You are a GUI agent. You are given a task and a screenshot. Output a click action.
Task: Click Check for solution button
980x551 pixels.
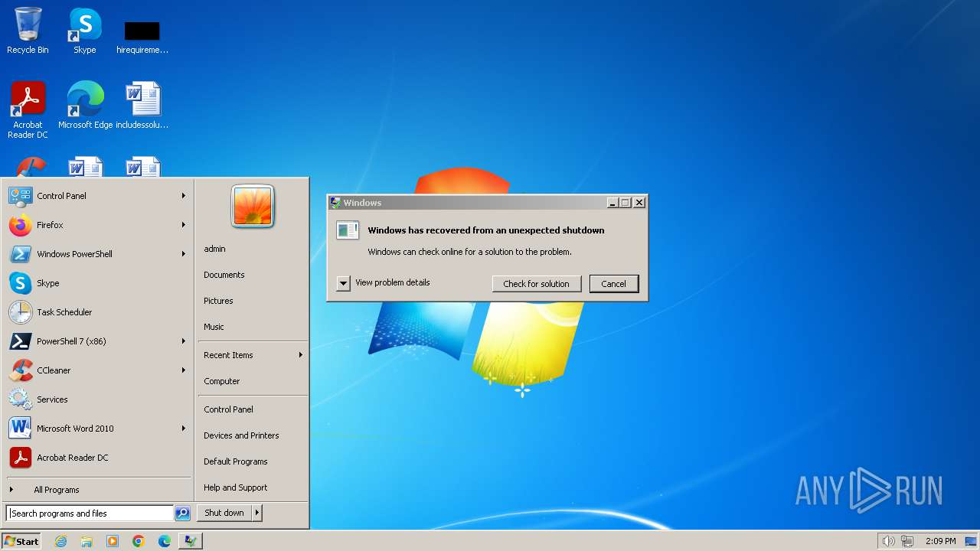coord(536,284)
